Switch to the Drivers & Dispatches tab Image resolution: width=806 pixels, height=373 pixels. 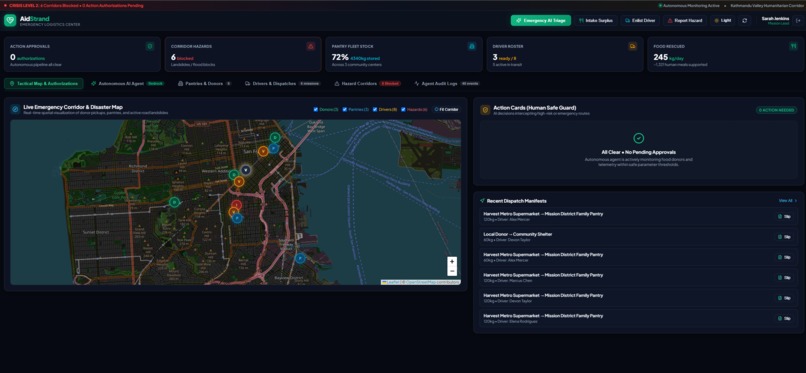[x=282, y=83]
